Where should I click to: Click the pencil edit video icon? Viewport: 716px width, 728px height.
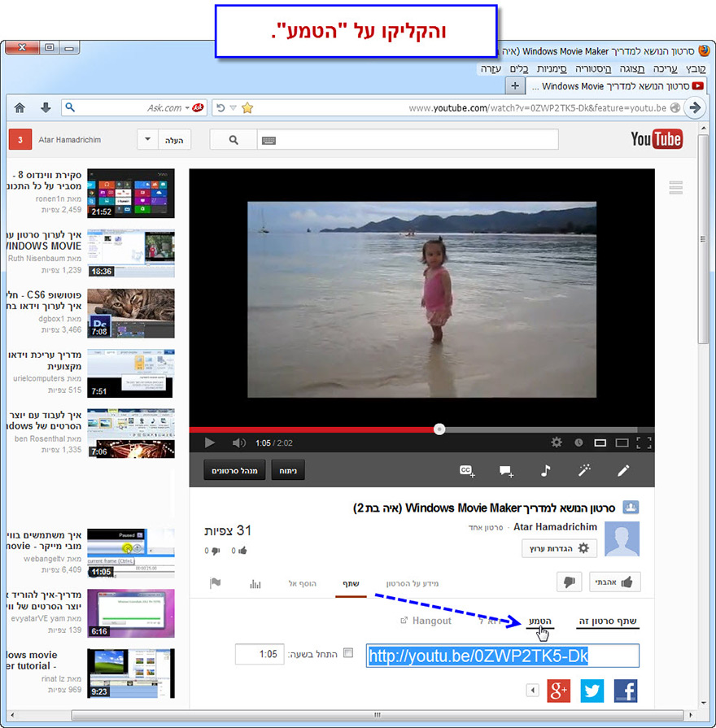(623, 470)
